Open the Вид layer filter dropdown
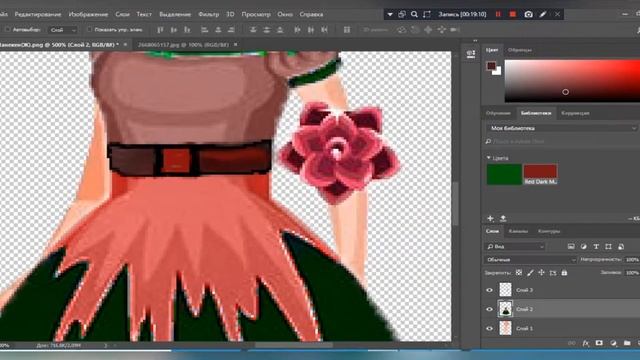Screen dimensions: 640x360 [x=515, y=247]
